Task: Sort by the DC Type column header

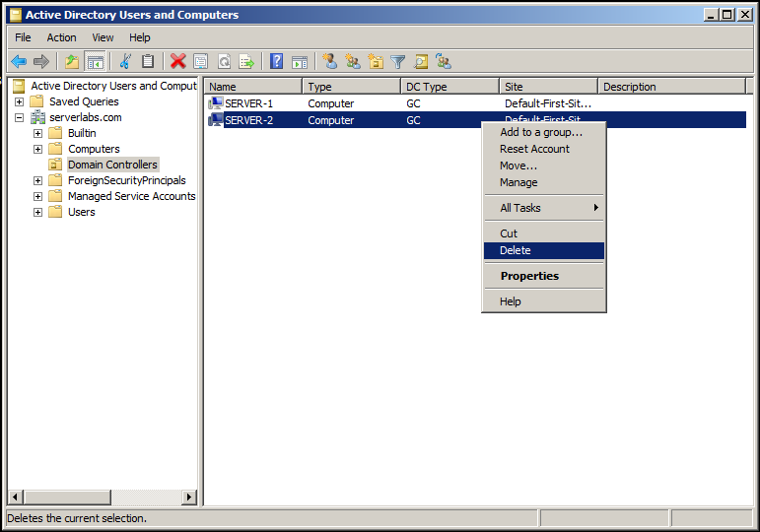Action: click(450, 87)
